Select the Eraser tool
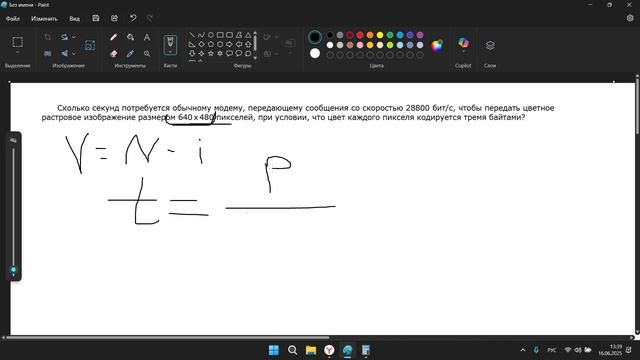This screenshot has height=360, width=640. click(113, 53)
